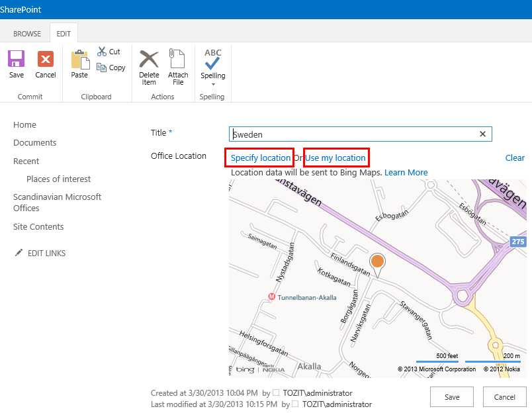This screenshot has width=532, height=413.
Task: Click the Helsingforsgatan street label
Action: click(263, 343)
